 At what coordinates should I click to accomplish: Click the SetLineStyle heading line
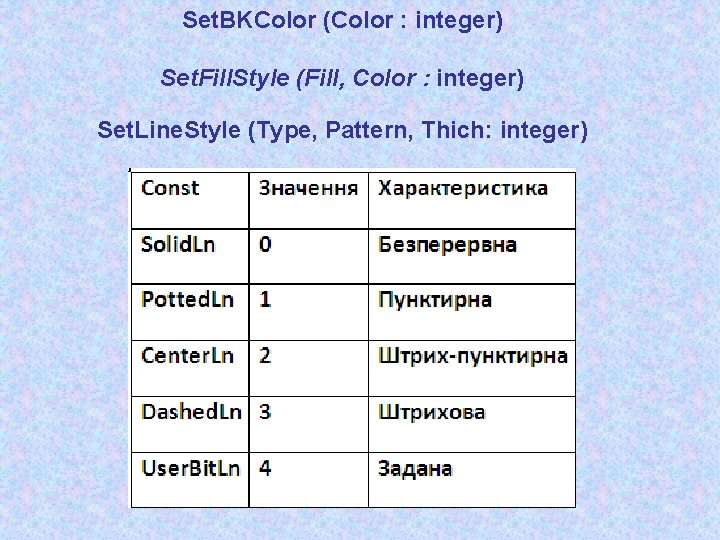pos(343,130)
